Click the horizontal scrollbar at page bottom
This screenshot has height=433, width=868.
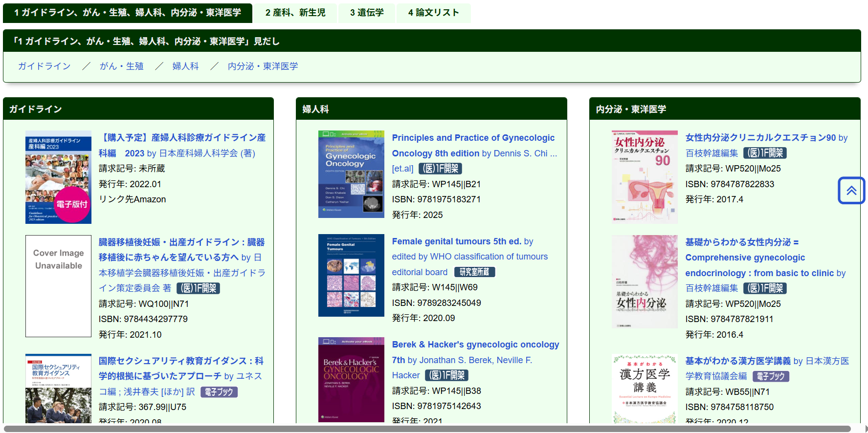(x=426, y=429)
